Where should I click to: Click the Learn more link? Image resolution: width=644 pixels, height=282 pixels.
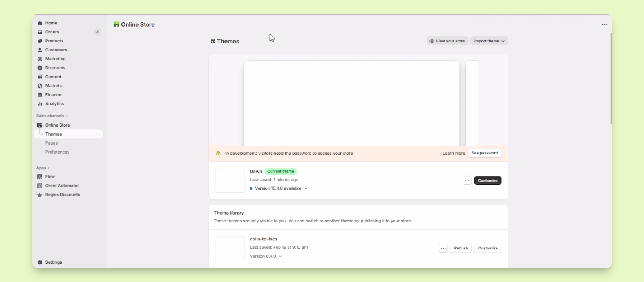click(454, 154)
